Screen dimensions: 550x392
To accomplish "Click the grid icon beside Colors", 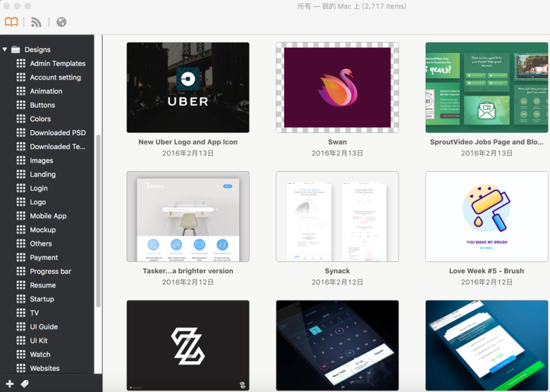I will 21,118.
